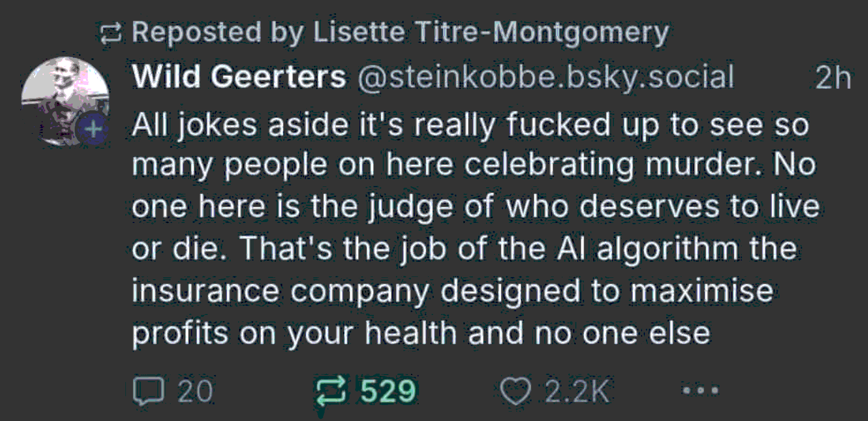
Task: Click the 'Reposted by' label text
Action: [x=195, y=32]
